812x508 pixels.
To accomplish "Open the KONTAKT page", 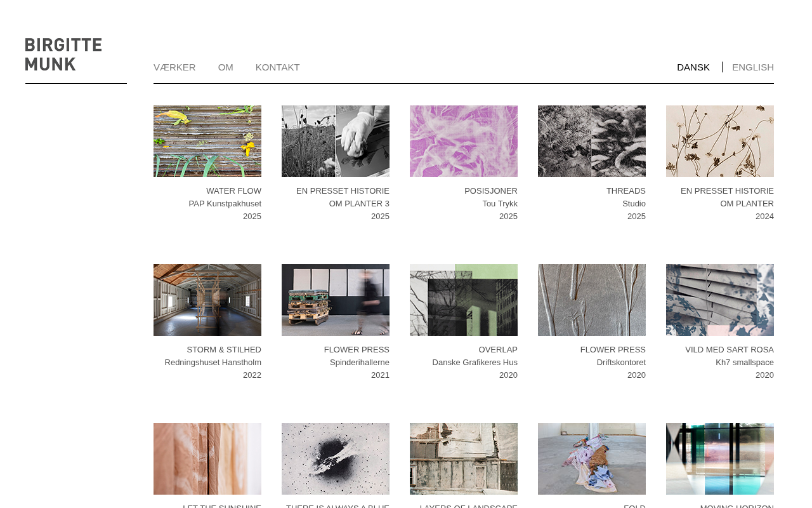I will [x=278, y=67].
